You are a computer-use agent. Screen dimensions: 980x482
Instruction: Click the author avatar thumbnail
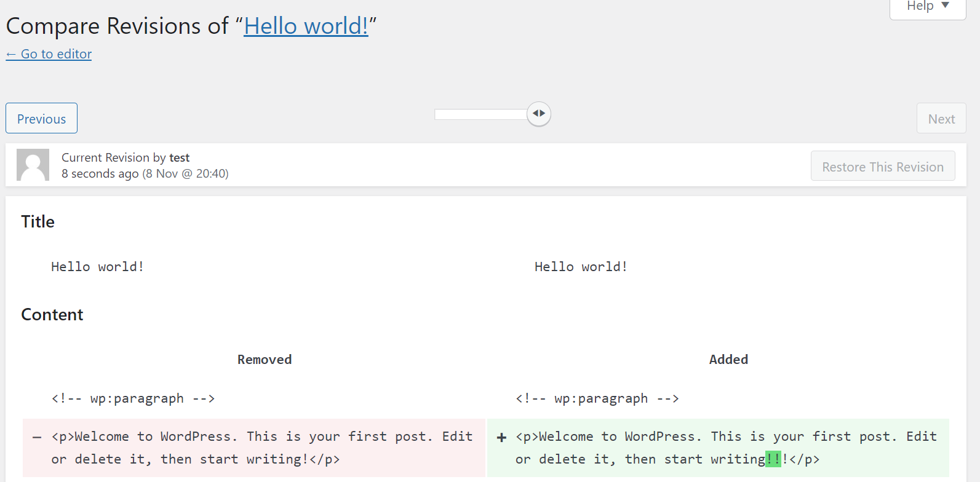tap(33, 165)
